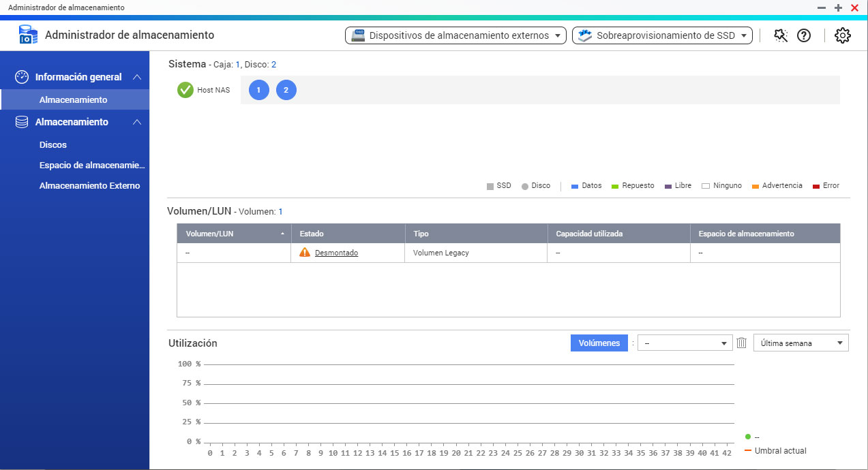Screen dimensions: 868x470
Task: Open Almacenamiento Externo in sidebar
Action: pos(89,185)
